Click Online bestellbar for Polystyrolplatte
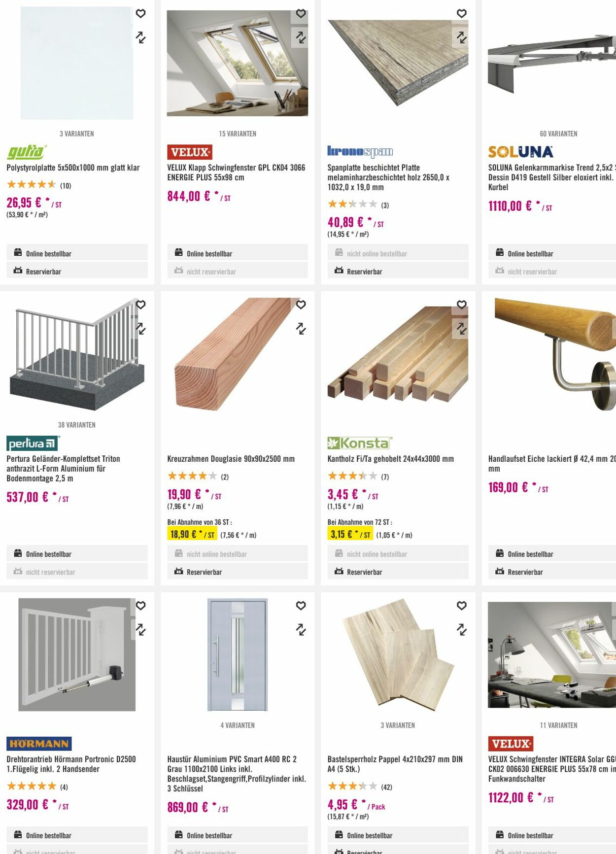 48,254
